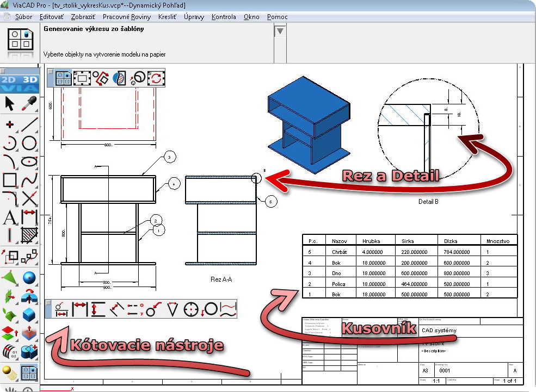Select the radial arrow dimension tool
Viewport: 536px width, 392px height.
coord(154,309)
